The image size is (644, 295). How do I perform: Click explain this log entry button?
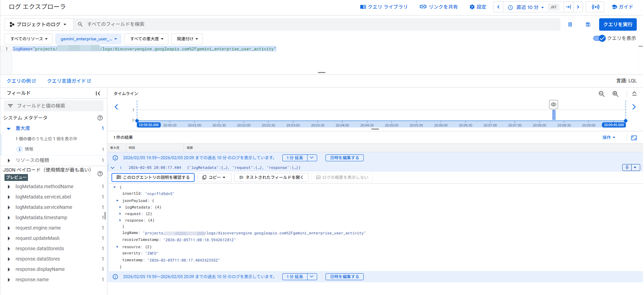(153, 177)
